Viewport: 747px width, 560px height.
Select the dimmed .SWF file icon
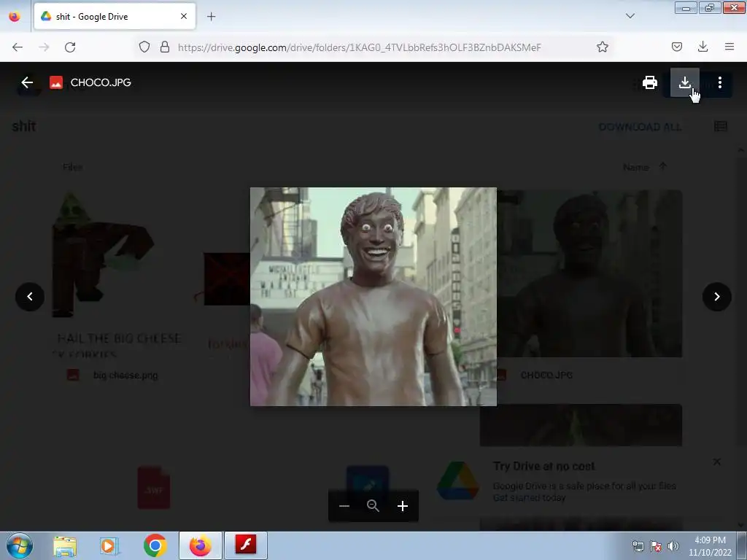(x=154, y=488)
